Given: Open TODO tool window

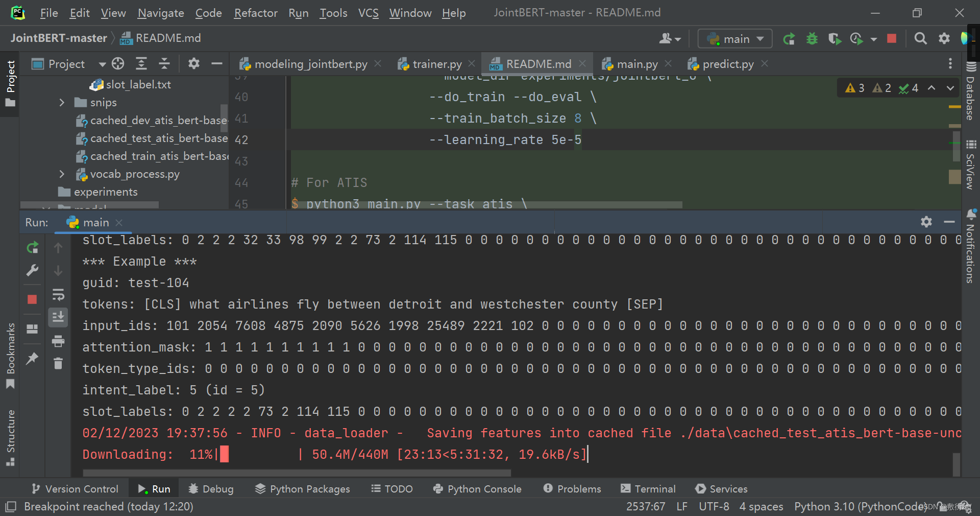Looking at the screenshot, I should tap(391, 489).
